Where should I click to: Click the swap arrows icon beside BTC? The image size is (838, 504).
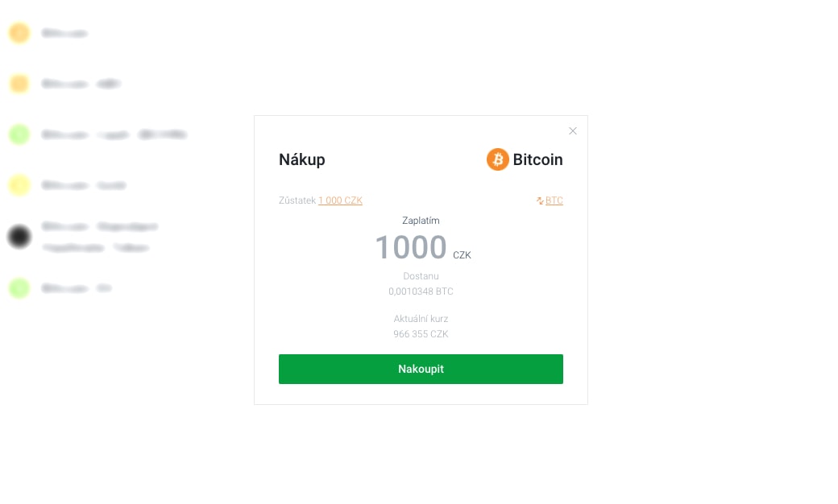(540, 200)
